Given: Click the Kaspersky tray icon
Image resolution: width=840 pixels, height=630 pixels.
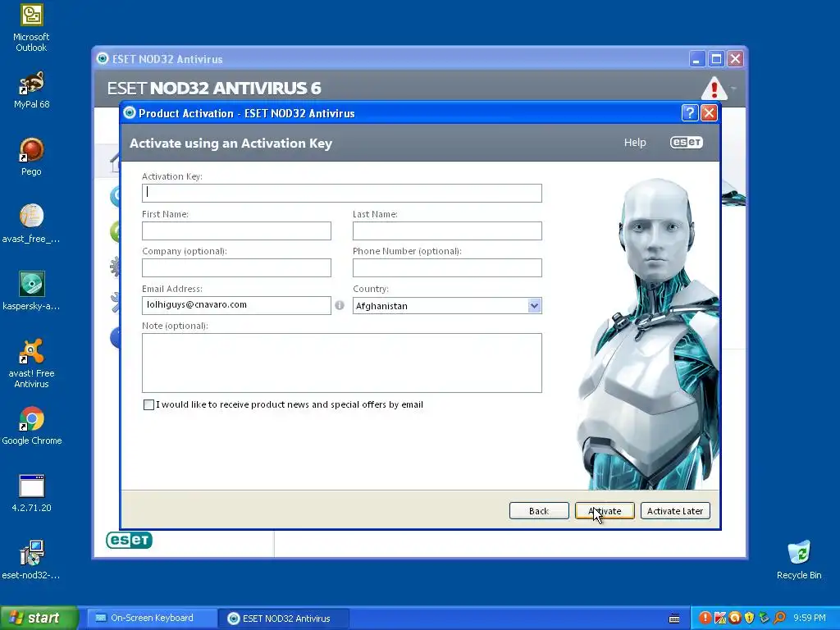Looking at the screenshot, I should [720, 619].
